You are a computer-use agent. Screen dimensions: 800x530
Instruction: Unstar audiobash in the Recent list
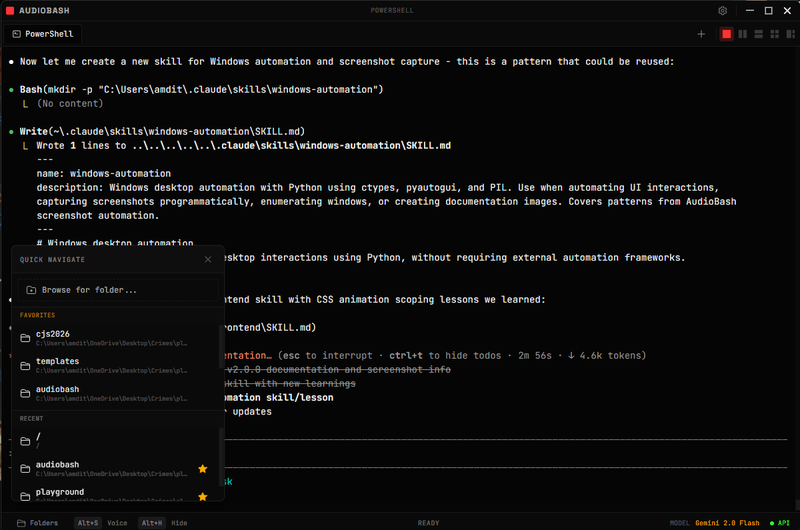click(203, 468)
